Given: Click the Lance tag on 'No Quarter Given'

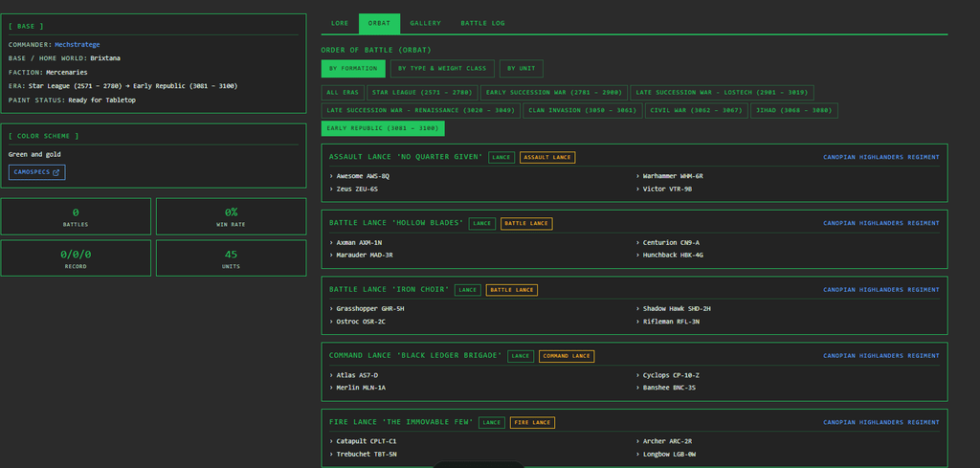Looking at the screenshot, I should [x=501, y=158].
